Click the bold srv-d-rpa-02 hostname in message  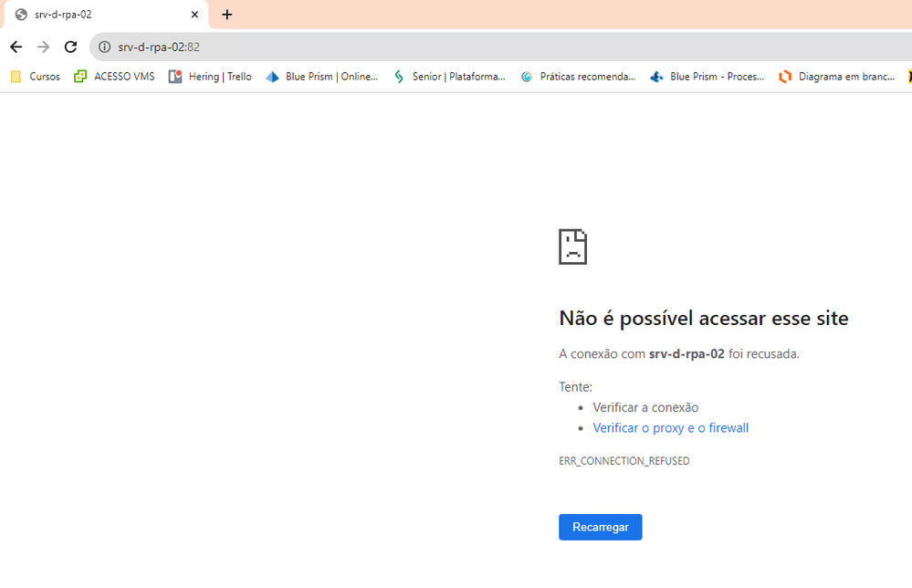(687, 353)
